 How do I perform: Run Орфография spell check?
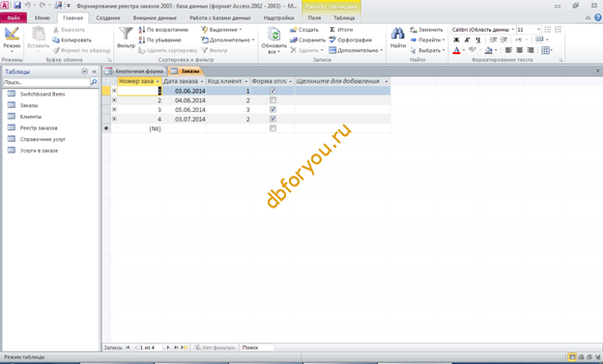[x=351, y=40]
